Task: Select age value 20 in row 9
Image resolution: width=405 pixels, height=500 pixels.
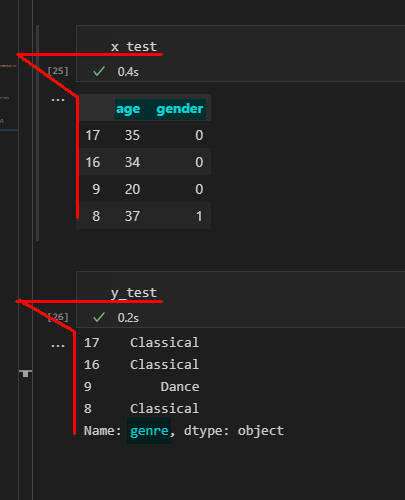Action: pos(132,189)
